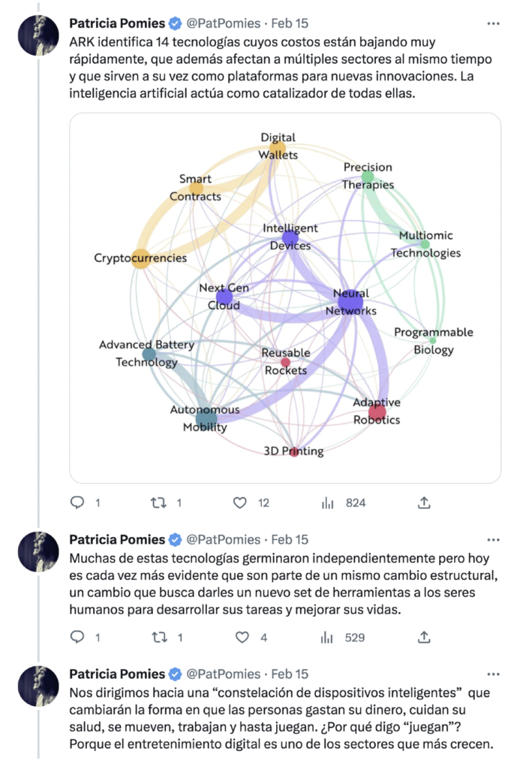532x769 pixels.
Task: Click the verified badge in the first tweet
Action: click(x=175, y=23)
